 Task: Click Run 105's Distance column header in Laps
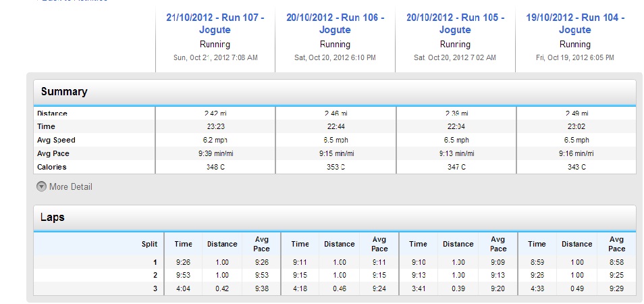pyautogui.click(x=458, y=244)
